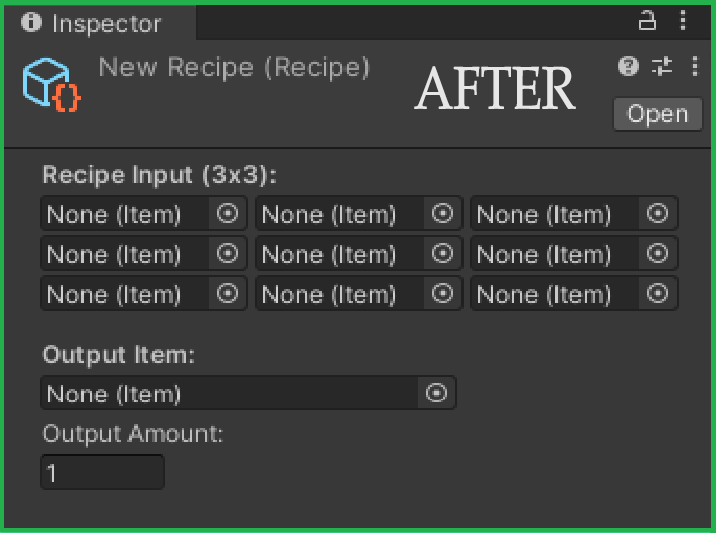Toggle the Inspector lock icon
This screenshot has height=533, width=716.
(648, 20)
